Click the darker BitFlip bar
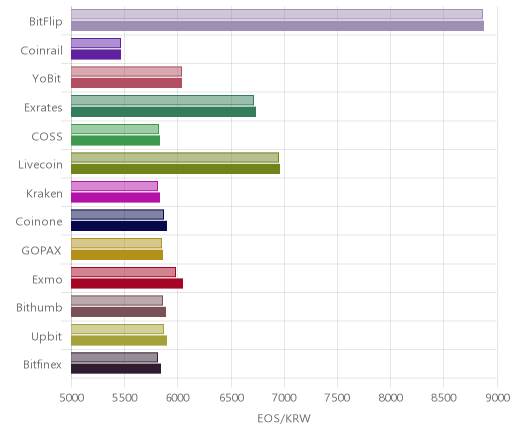Image resolution: width=512 pixels, height=436 pixels. pyautogui.click(x=277, y=26)
